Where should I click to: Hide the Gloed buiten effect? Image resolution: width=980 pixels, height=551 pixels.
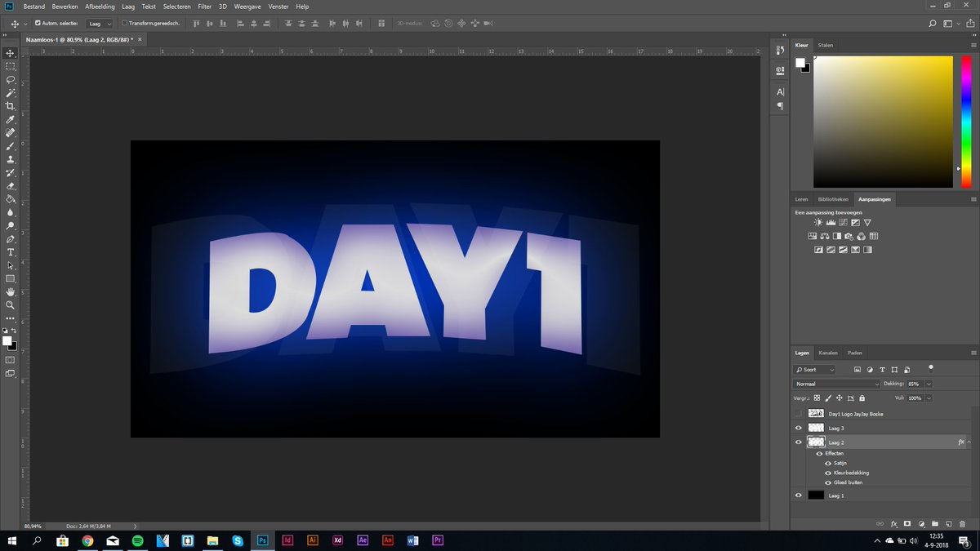[828, 482]
